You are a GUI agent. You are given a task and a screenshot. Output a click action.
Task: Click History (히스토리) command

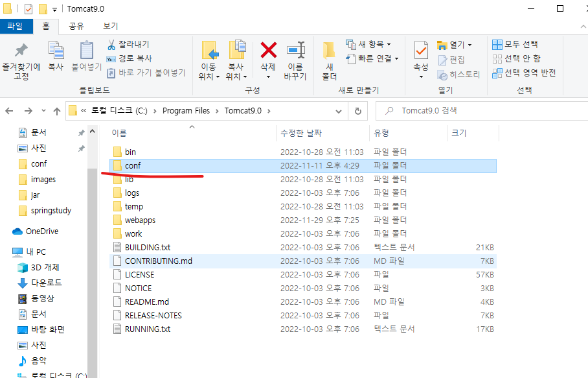point(458,75)
